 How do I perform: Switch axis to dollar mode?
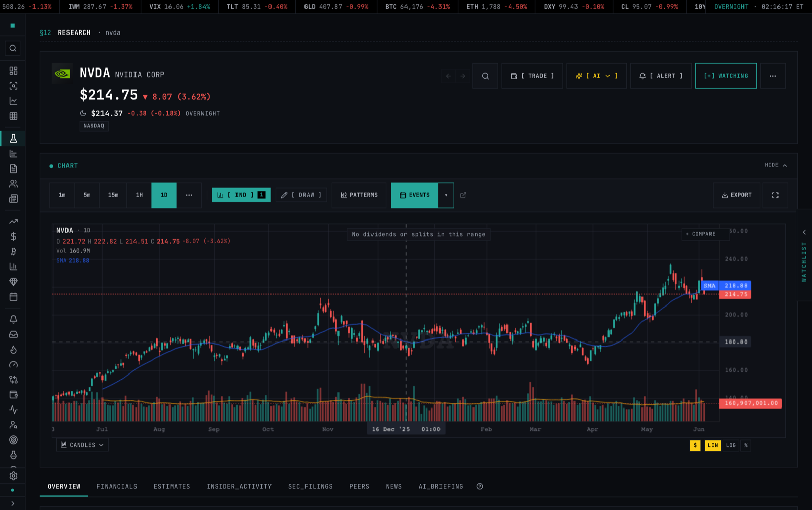[x=695, y=445]
